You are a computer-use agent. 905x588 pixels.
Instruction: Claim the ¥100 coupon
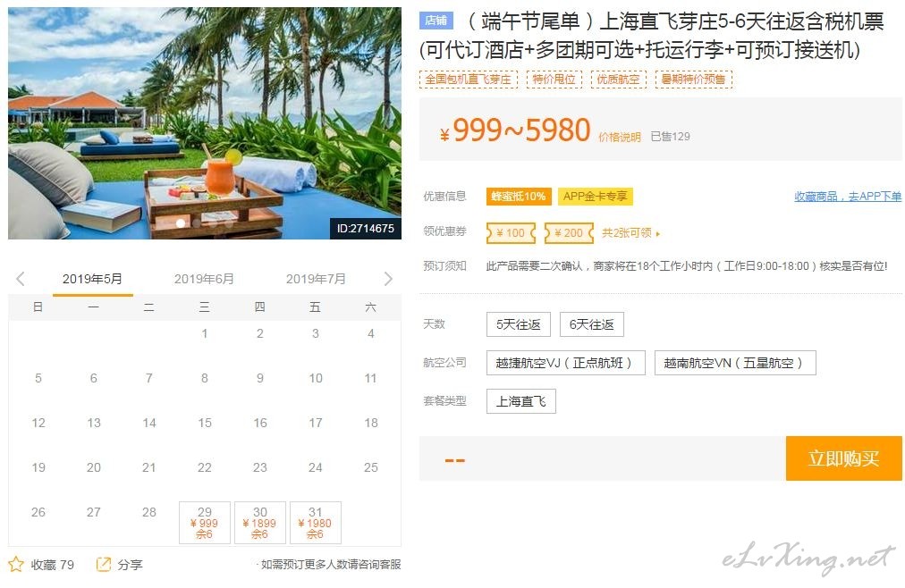(x=512, y=233)
